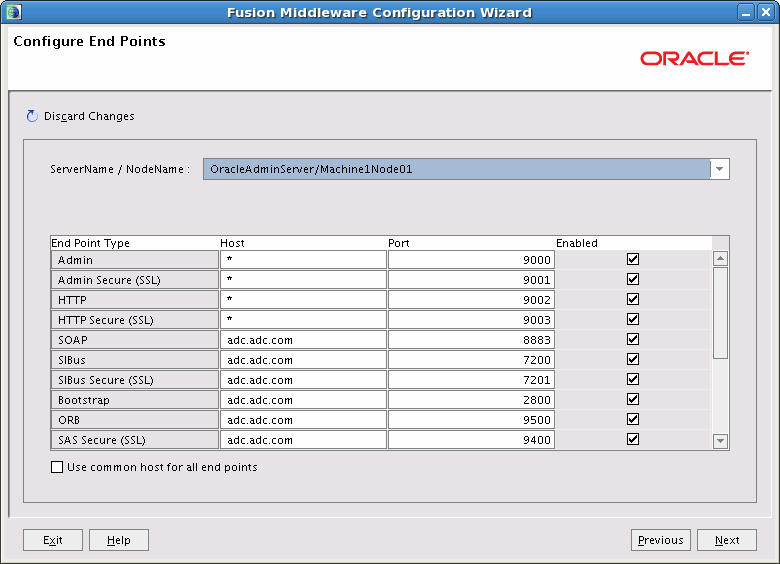Select the HTTP Secure (SSL) type cell

(x=135, y=320)
